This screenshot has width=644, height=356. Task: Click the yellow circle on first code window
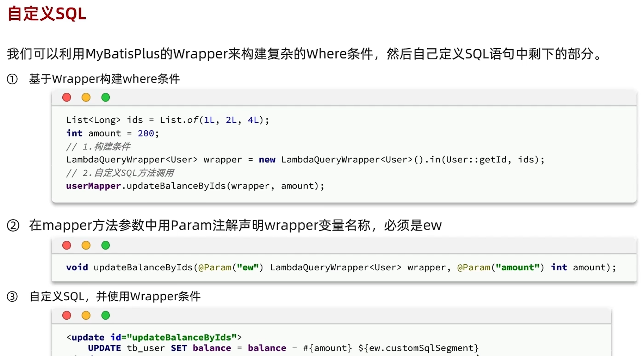(x=86, y=97)
